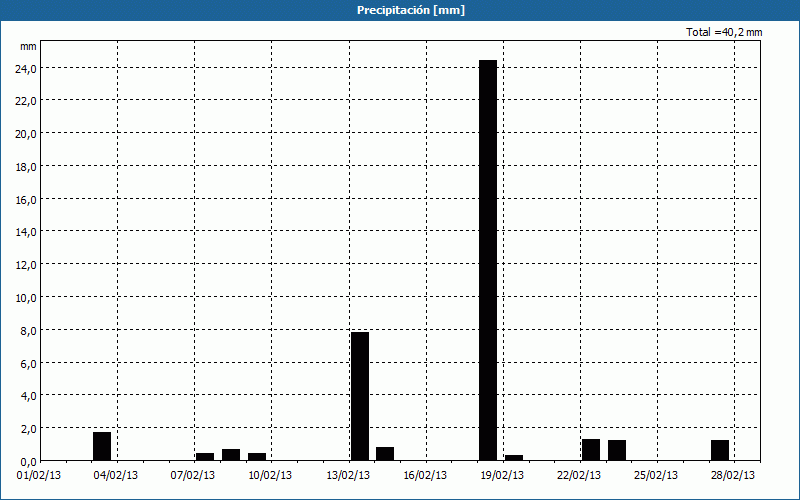Screen dimensions: 800x500
Task: Click the 07/02/13 date label
Action: (193, 476)
